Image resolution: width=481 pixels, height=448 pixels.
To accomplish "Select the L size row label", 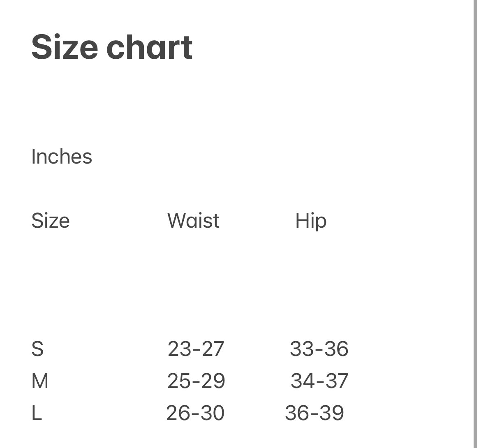I will [37, 413].
